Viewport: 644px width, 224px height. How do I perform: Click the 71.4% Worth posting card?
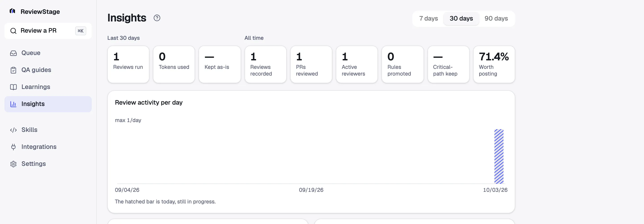point(494,64)
